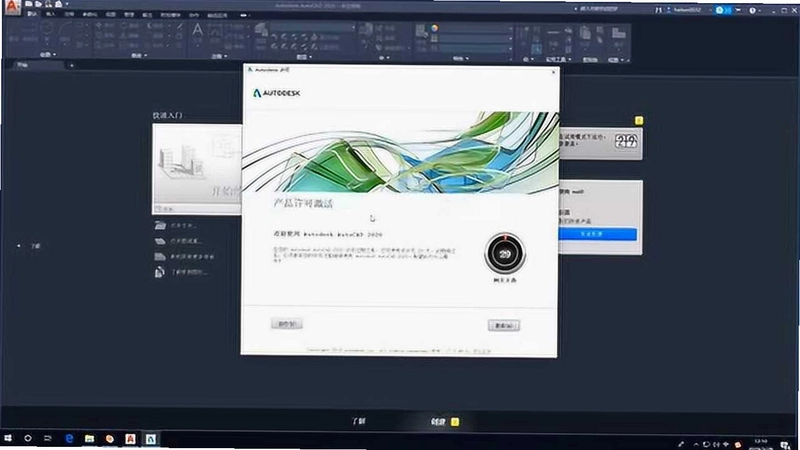Click the Cortana circle on the taskbar
This screenshot has height=450, width=800.
28,438
